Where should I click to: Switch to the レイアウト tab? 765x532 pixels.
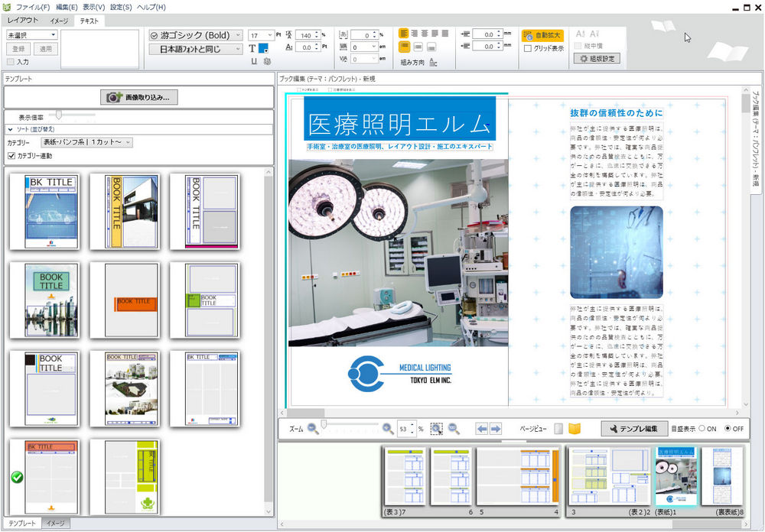[x=24, y=21]
